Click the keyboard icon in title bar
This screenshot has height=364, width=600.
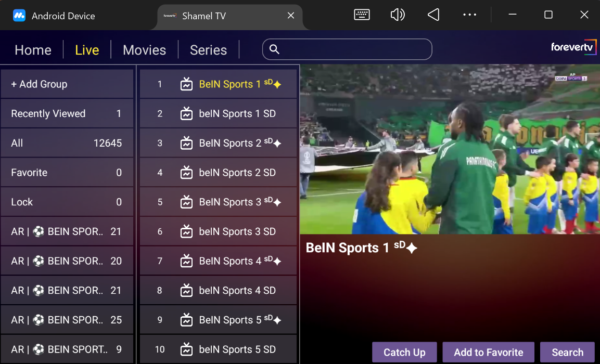[x=362, y=15]
